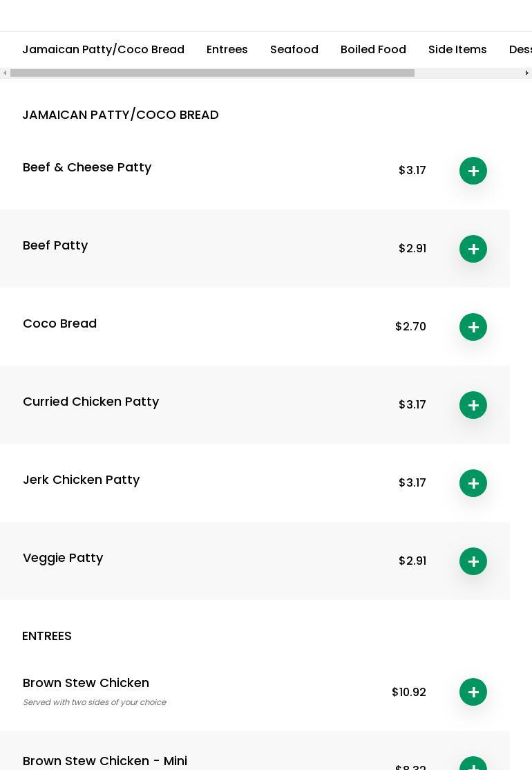Select the Boiled Food category
This screenshot has width=532, height=770.
coord(373,50)
